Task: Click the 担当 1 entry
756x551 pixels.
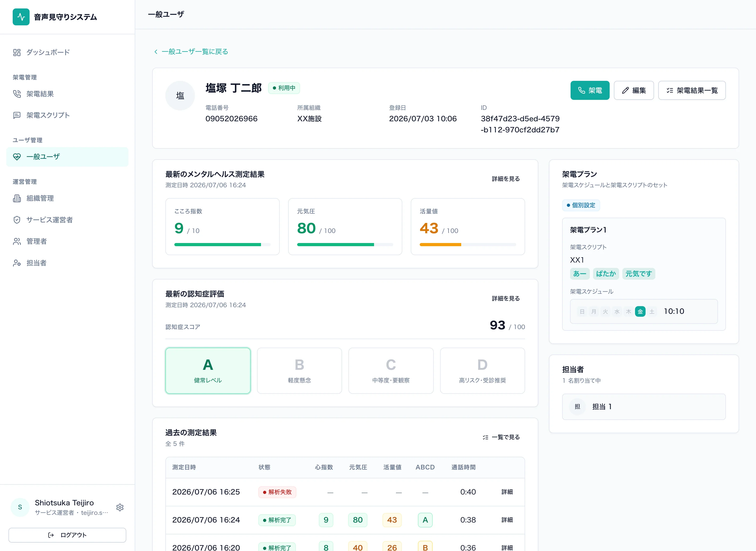Action: (644, 407)
